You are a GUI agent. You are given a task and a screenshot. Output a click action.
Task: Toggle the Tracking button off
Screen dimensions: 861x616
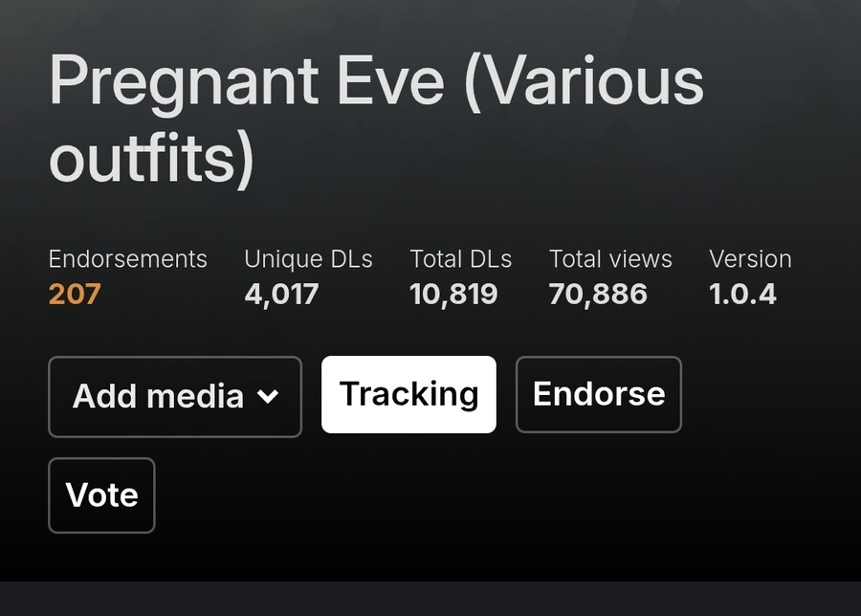tap(408, 394)
